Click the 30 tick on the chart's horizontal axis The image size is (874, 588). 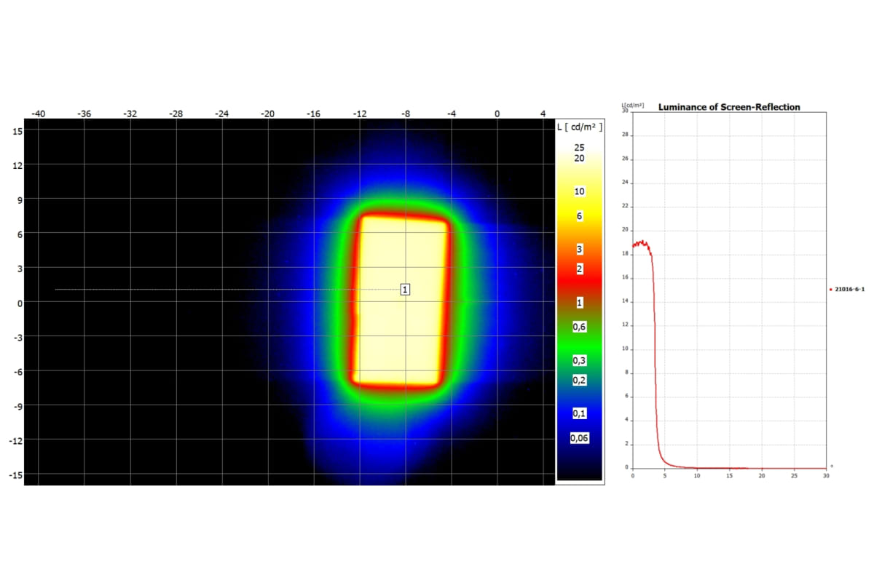pyautogui.click(x=826, y=476)
